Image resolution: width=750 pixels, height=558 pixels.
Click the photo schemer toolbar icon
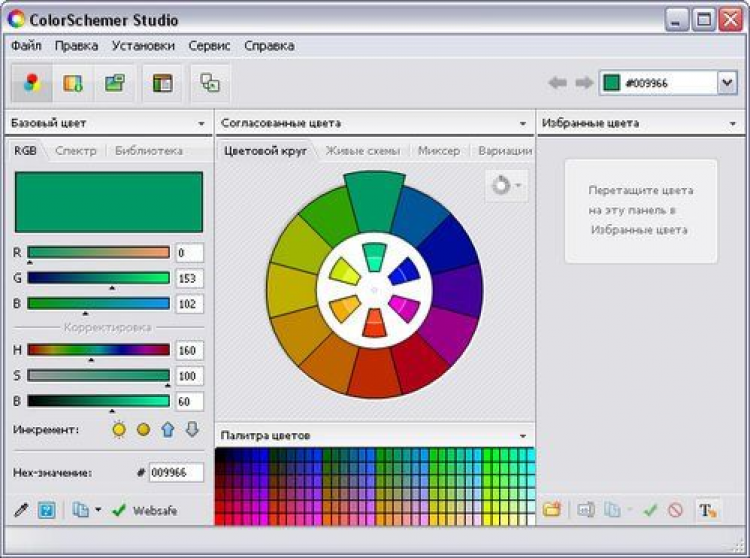point(115,83)
